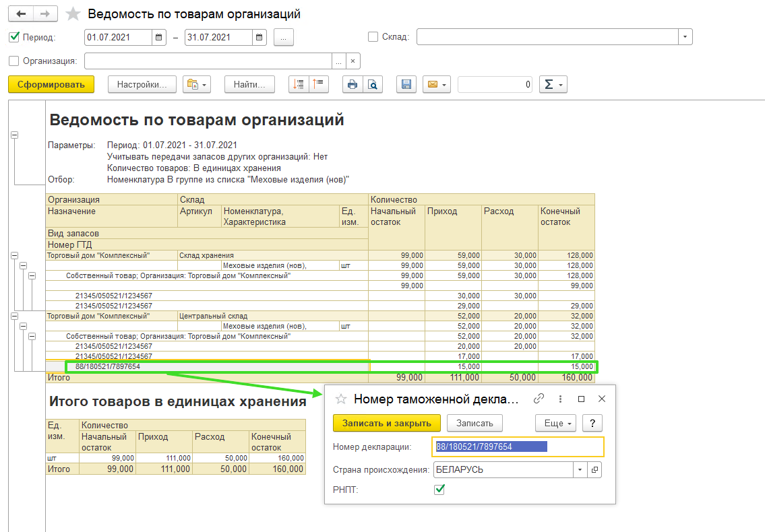
Task: Select the Приход total 111,000 cell
Action: [453, 377]
